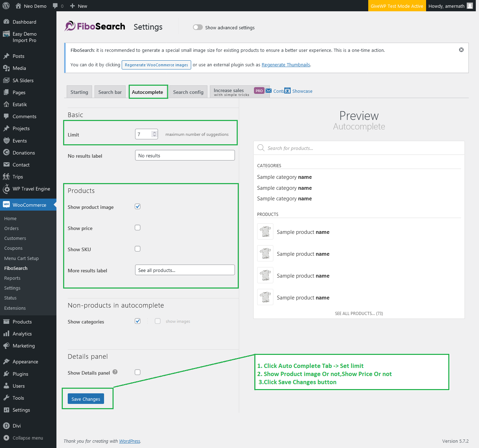479x448 pixels.
Task: Open FiboSearch submenu under WooCommerce
Action: point(16,268)
